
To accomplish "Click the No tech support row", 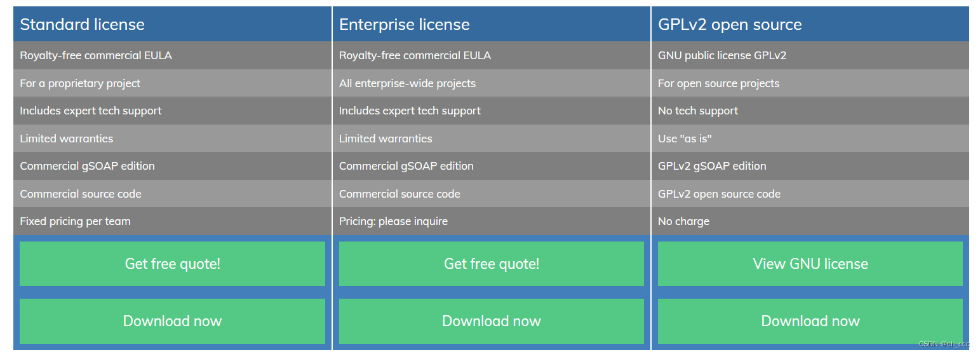I will pos(810,111).
